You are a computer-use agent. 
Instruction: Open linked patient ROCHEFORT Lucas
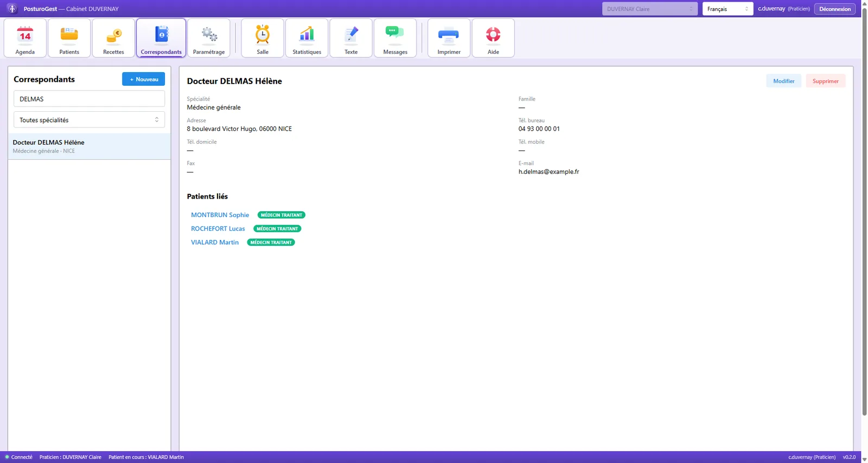[x=218, y=229]
